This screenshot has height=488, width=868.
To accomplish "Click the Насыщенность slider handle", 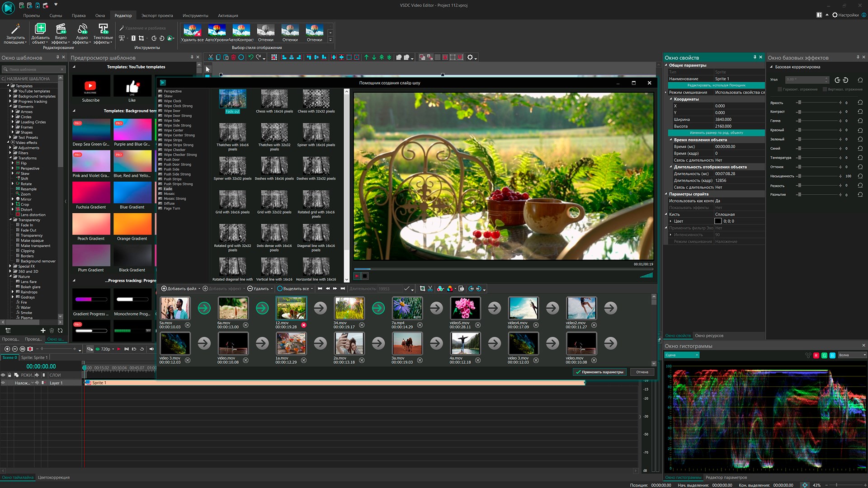I will point(799,176).
